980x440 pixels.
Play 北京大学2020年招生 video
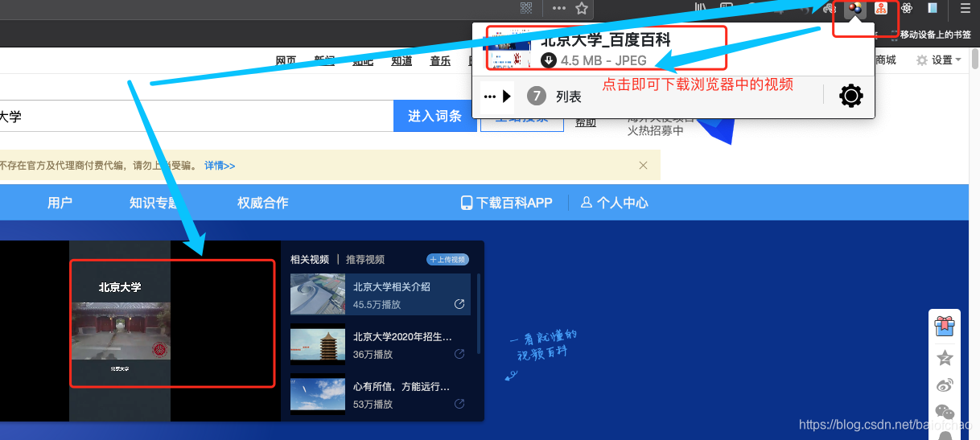tap(380, 344)
